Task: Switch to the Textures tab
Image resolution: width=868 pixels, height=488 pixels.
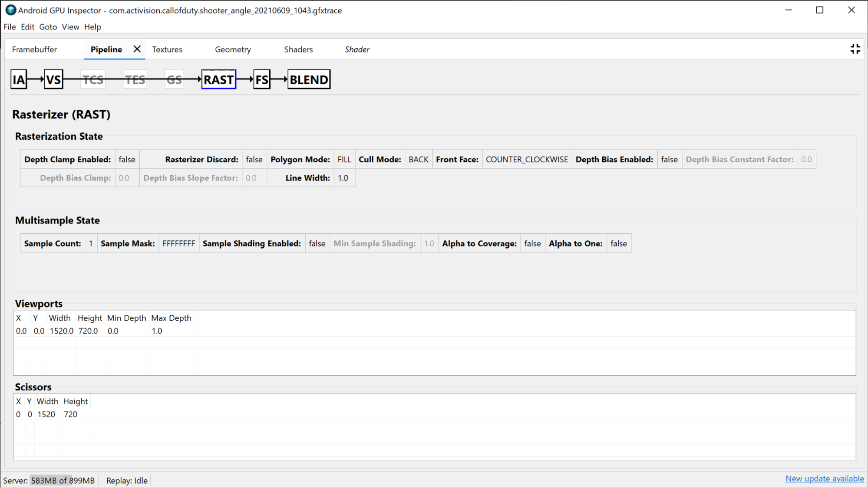Action: 167,49
